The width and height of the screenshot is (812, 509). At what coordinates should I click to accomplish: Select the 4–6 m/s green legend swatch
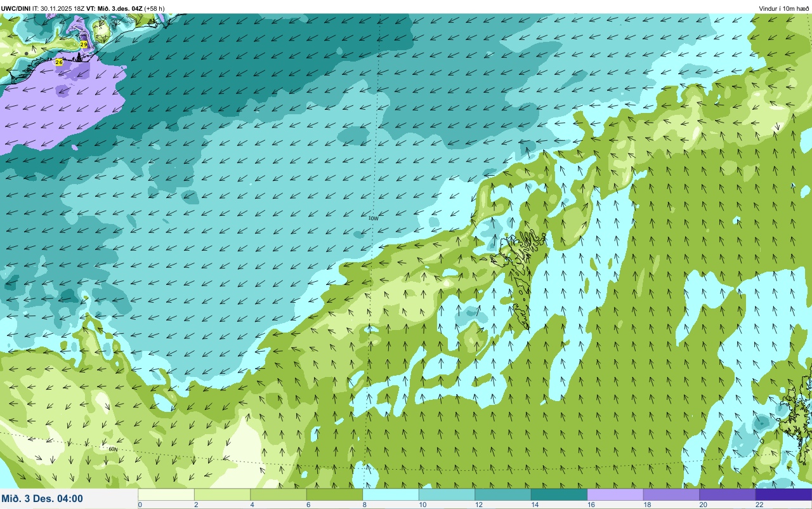(x=278, y=494)
